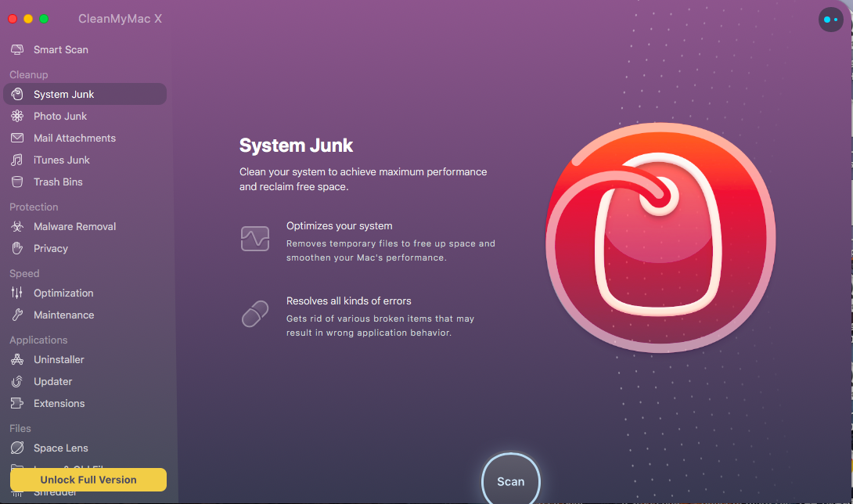Viewport: 853px width, 504px height.
Task: Click the Cleanup section label
Action: [29, 74]
